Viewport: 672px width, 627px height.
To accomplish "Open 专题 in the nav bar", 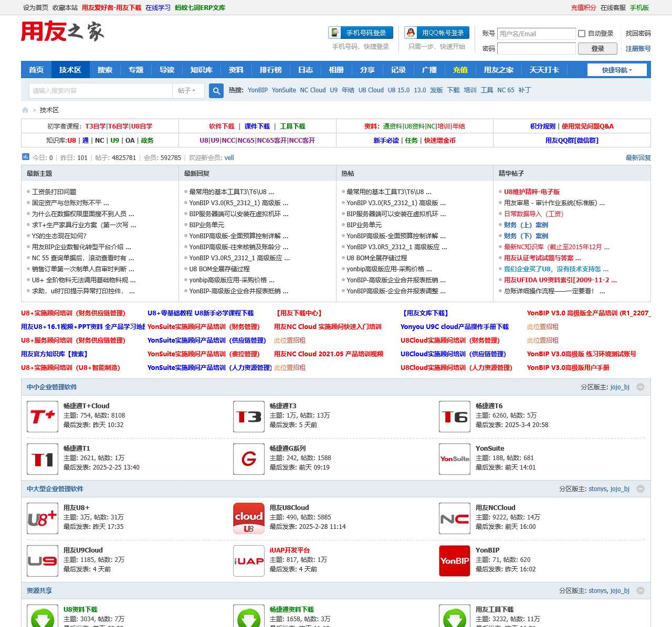I will [136, 70].
